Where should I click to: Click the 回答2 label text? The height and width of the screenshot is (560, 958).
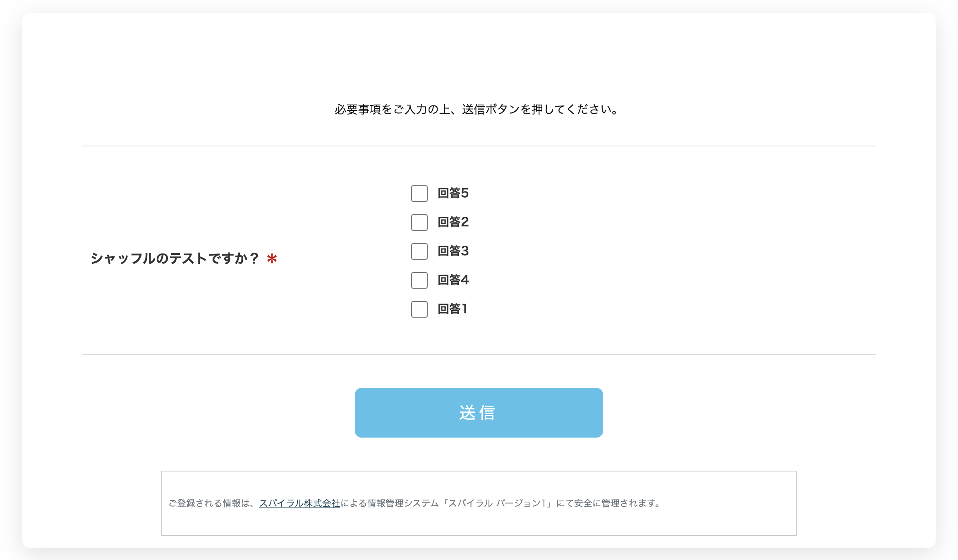(x=453, y=222)
